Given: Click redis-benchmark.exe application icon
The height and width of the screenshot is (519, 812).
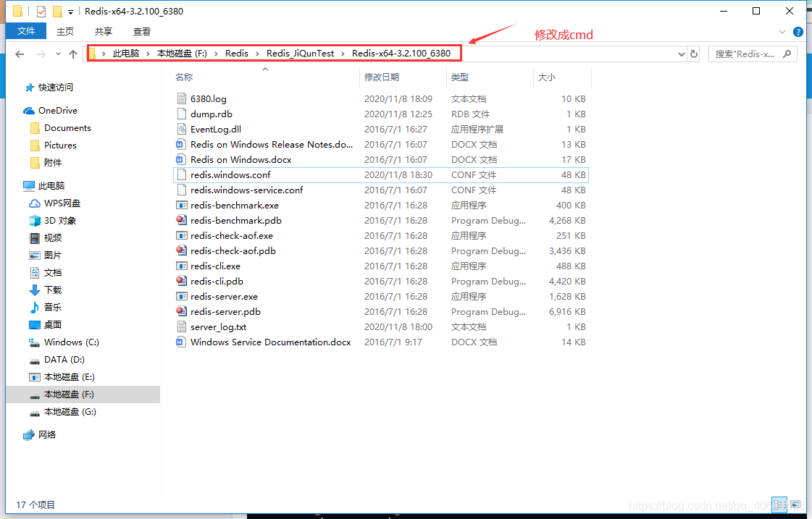Looking at the screenshot, I should coord(181,206).
